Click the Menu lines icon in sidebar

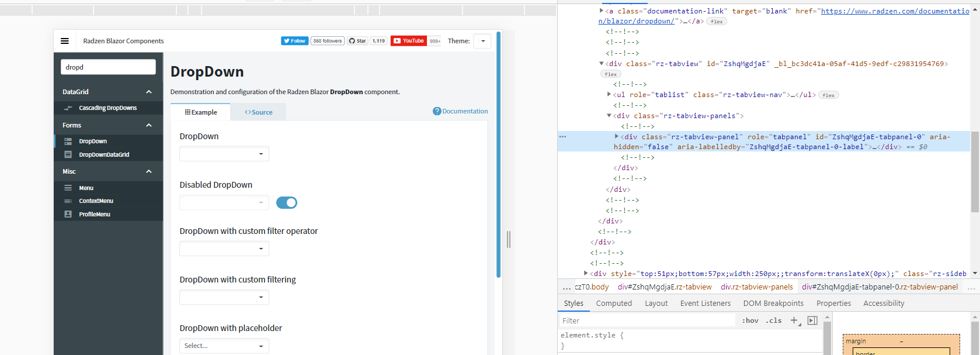tap(68, 188)
